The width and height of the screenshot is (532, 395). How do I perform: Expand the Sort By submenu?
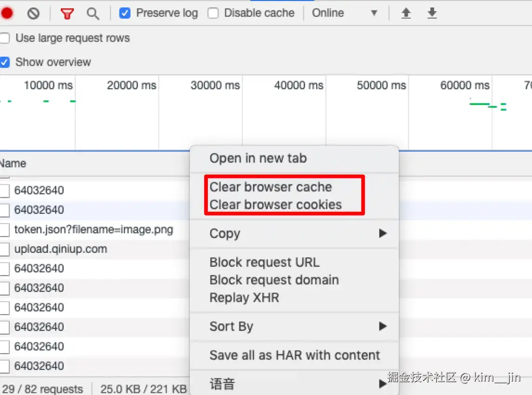294,326
